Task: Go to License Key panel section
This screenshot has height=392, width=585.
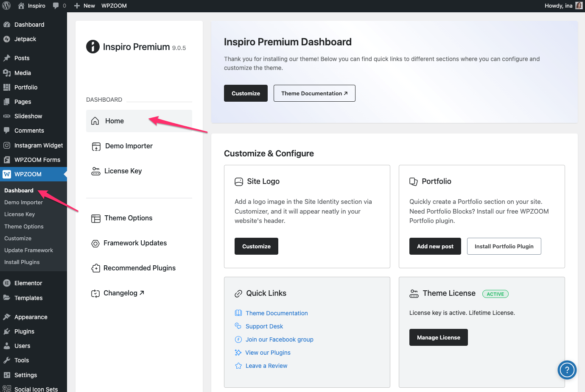Action: click(x=123, y=171)
